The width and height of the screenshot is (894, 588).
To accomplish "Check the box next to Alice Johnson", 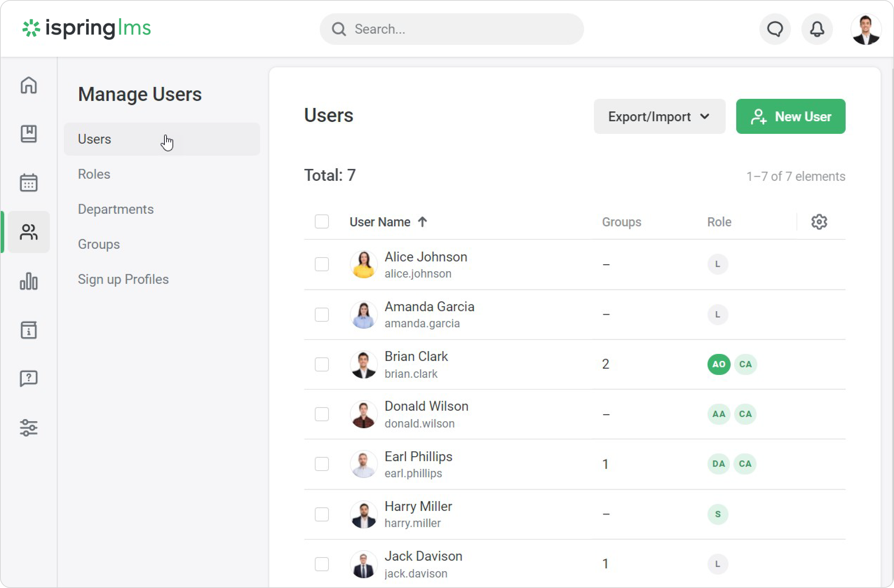I will coord(321,264).
